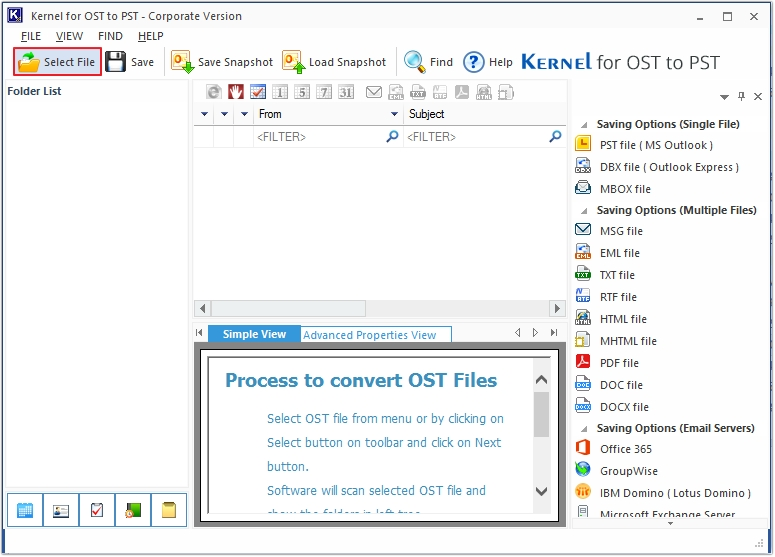Image resolution: width=775 pixels, height=557 pixels.
Task: Close the saving options side panel
Action: click(x=758, y=96)
